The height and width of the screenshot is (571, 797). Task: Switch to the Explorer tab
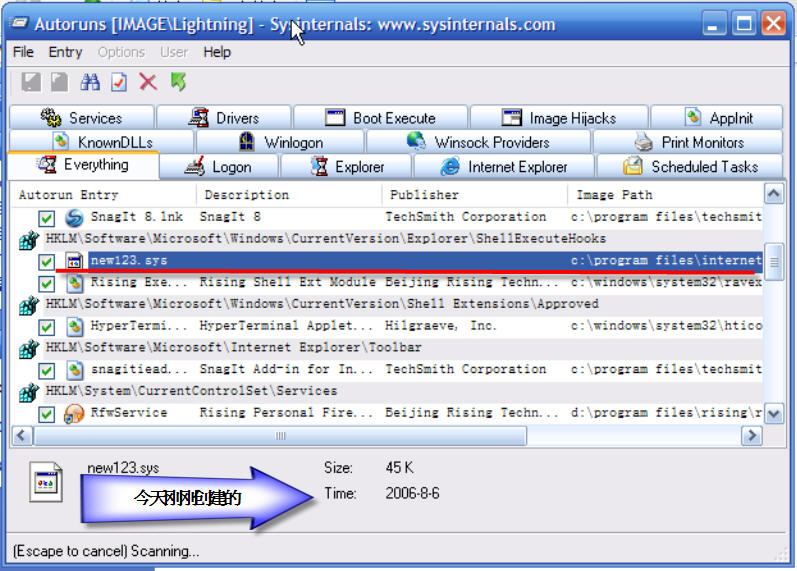click(x=346, y=167)
